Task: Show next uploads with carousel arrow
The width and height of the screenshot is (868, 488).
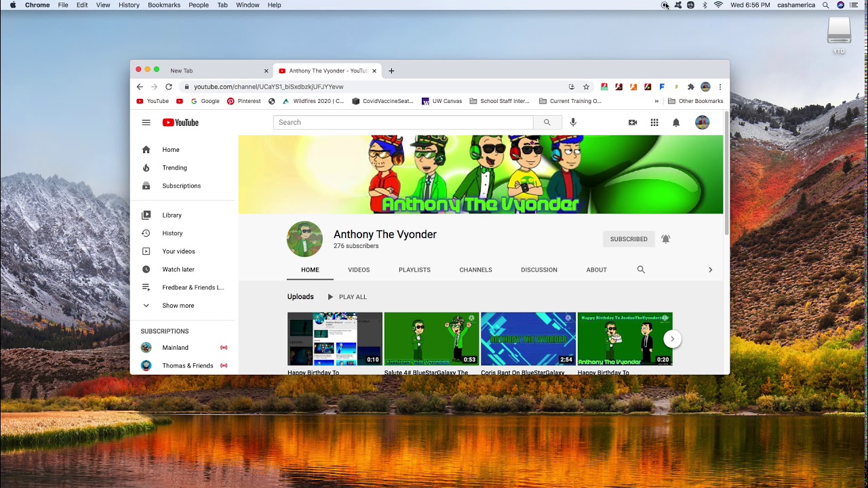Action: coord(672,339)
